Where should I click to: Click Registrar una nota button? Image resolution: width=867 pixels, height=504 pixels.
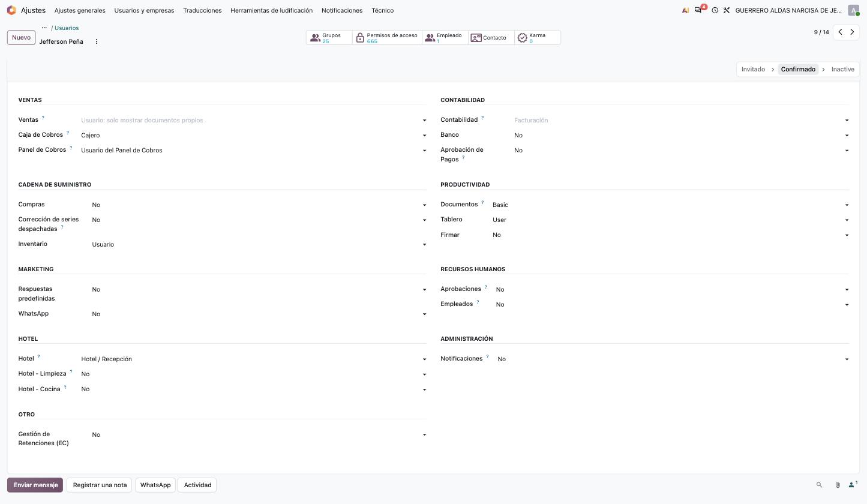point(100,485)
